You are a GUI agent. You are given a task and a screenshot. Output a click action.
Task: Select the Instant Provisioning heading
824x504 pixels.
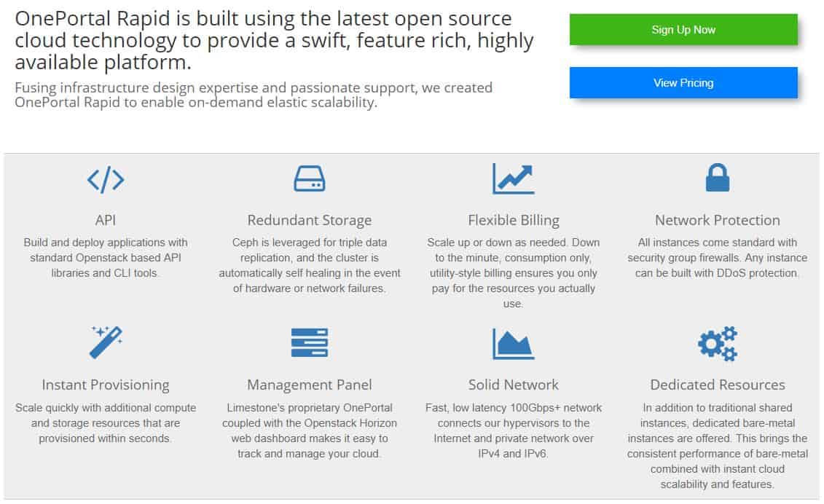coord(106,385)
